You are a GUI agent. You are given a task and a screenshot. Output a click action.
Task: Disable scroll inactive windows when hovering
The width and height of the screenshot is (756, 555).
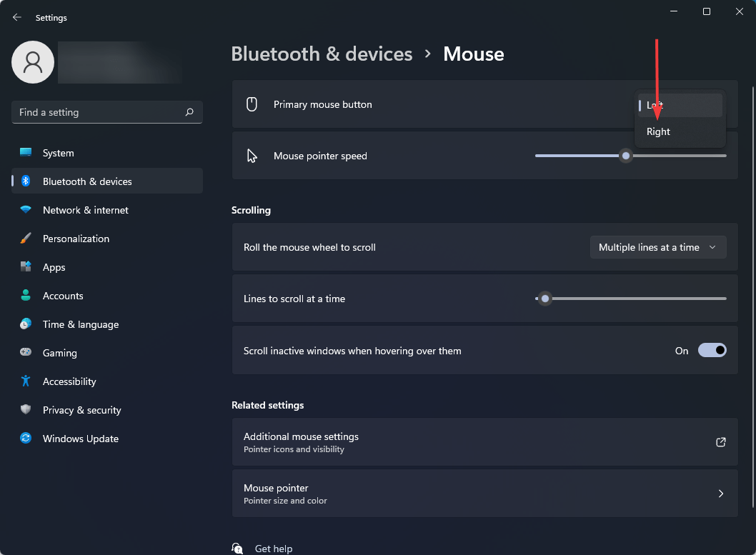pos(712,350)
